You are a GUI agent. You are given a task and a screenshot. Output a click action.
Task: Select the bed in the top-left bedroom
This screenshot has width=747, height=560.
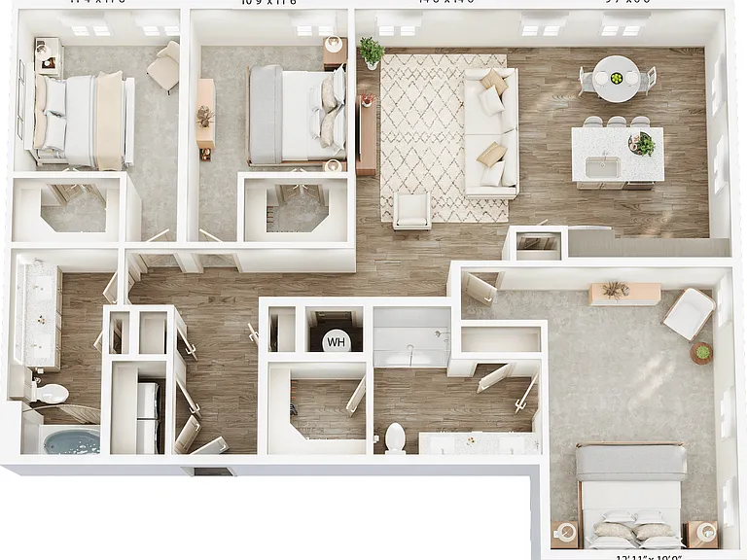(x=82, y=119)
